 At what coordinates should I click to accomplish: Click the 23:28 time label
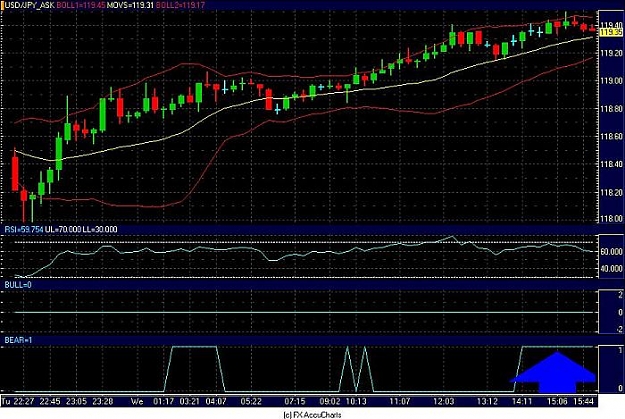[102, 401]
